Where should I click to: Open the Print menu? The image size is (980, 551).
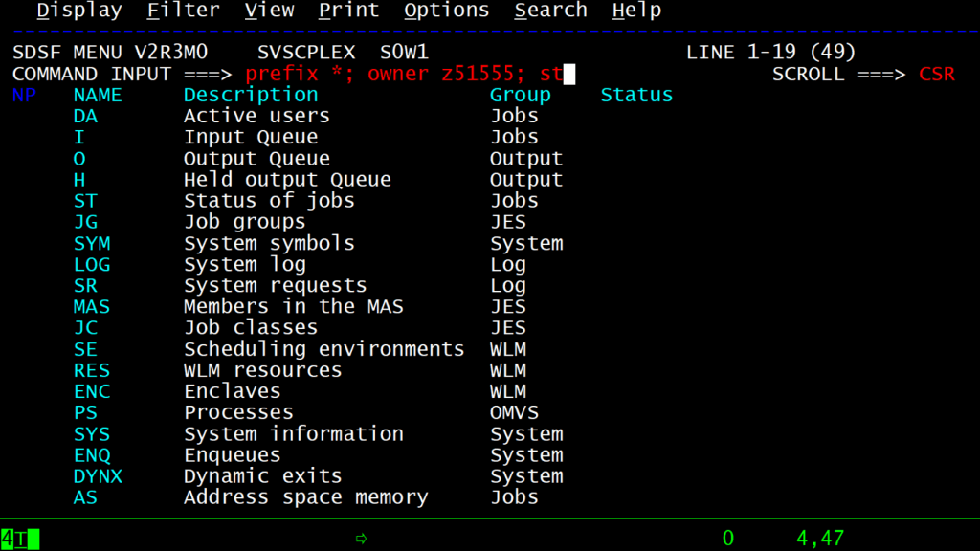click(348, 10)
